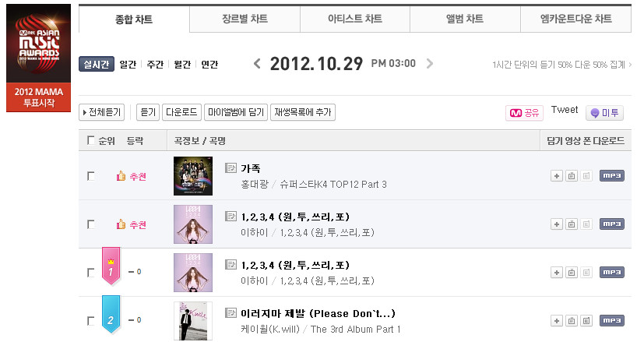This screenshot has width=644, height=342.
Task: Click the 미투 share icon button
Action: (x=604, y=113)
